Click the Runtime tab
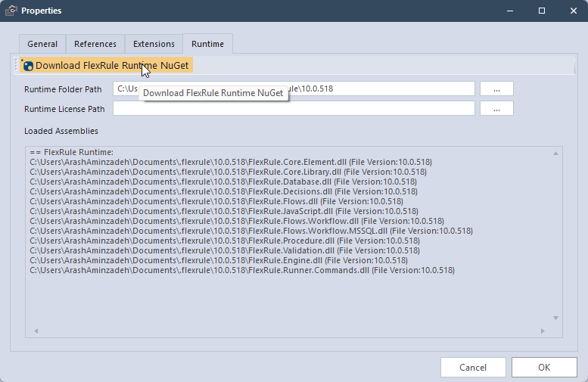This screenshot has height=382, width=588. coord(208,44)
